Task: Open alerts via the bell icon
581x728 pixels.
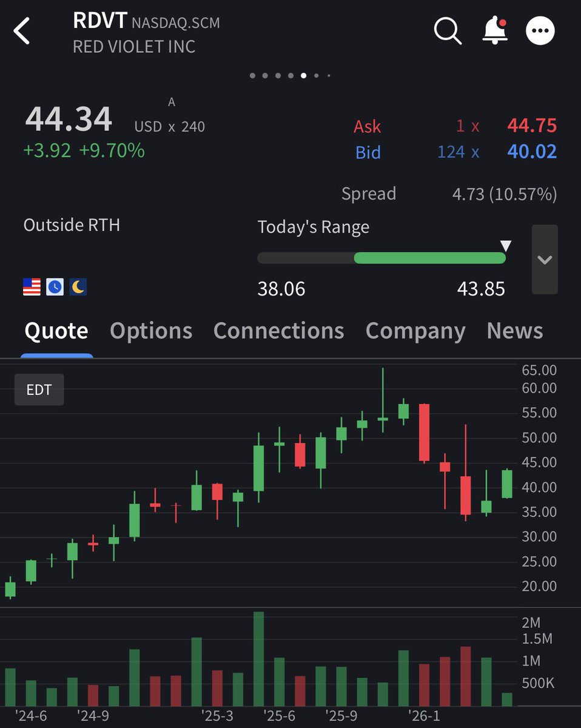Action: pyautogui.click(x=494, y=31)
